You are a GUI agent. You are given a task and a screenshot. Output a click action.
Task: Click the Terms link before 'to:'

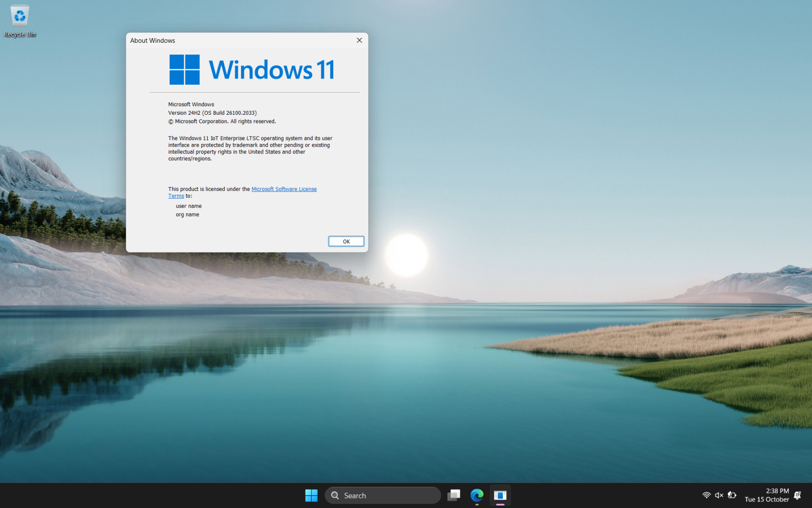pos(176,196)
